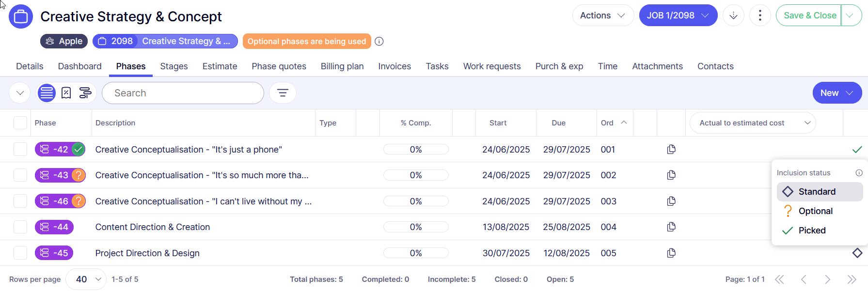Viewport: 868px width, 292px height.
Task: Copy phase -42 using its duplicate icon
Action: coord(671,150)
